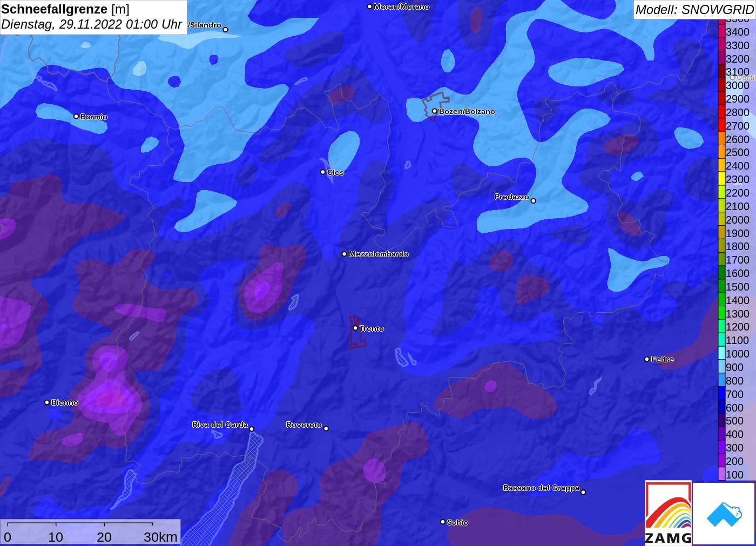The height and width of the screenshot is (546, 756).
Task: Click the Schneefallgrenze [m] title
Action: pyautogui.click(x=65, y=9)
